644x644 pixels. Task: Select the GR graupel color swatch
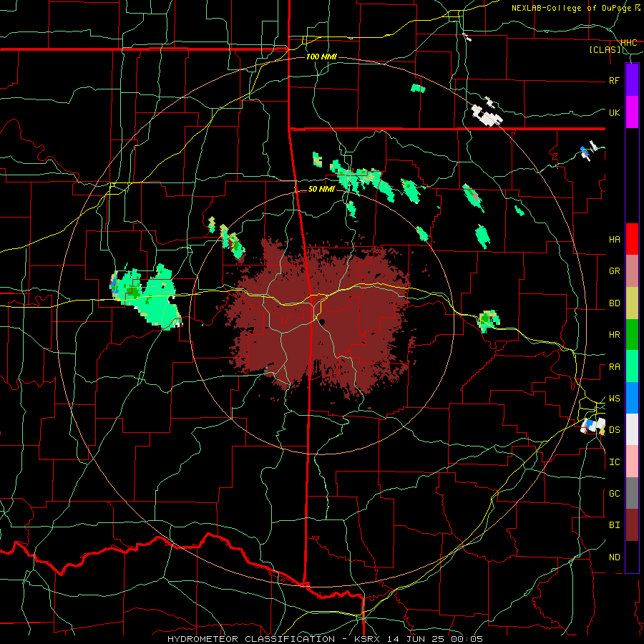(x=632, y=271)
